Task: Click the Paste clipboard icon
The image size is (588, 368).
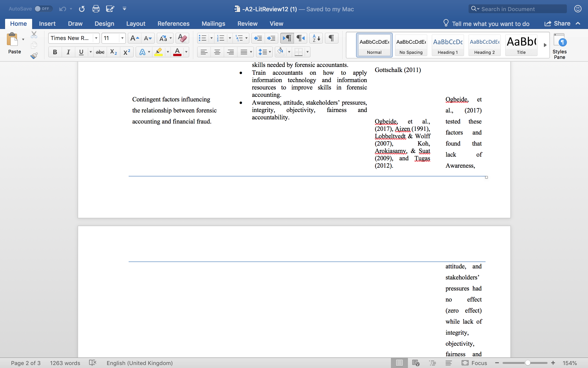Action: point(12,39)
